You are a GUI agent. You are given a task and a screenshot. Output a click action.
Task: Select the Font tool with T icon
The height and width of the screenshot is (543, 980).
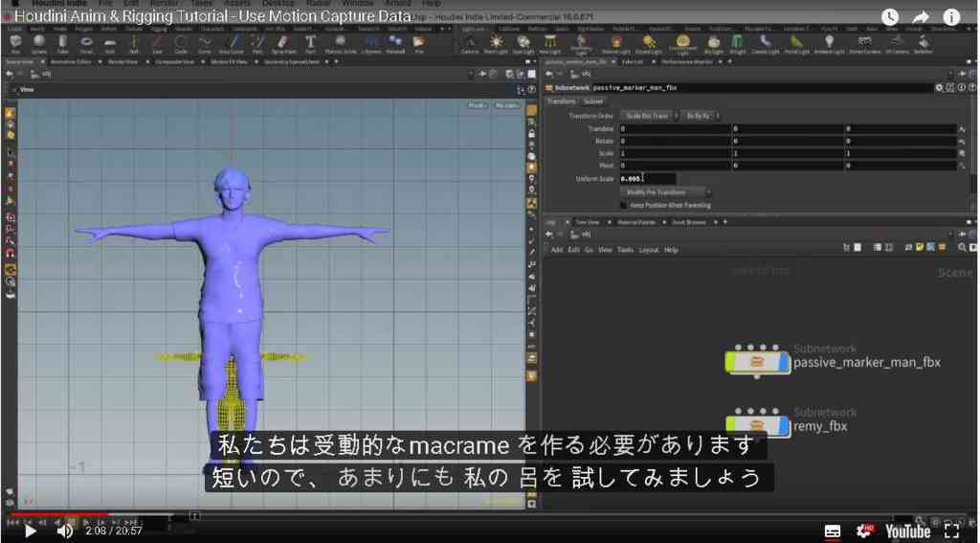(x=310, y=43)
